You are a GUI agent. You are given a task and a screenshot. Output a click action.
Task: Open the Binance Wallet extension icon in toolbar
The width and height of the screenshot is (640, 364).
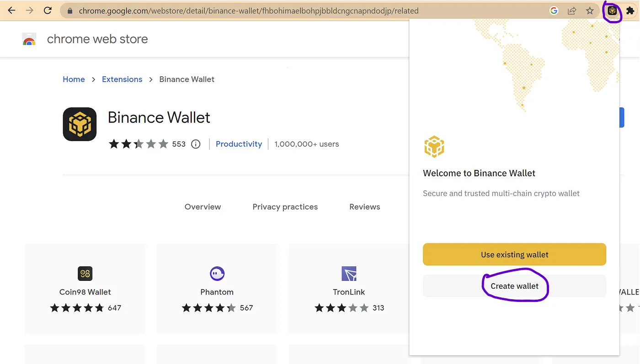pyautogui.click(x=613, y=11)
